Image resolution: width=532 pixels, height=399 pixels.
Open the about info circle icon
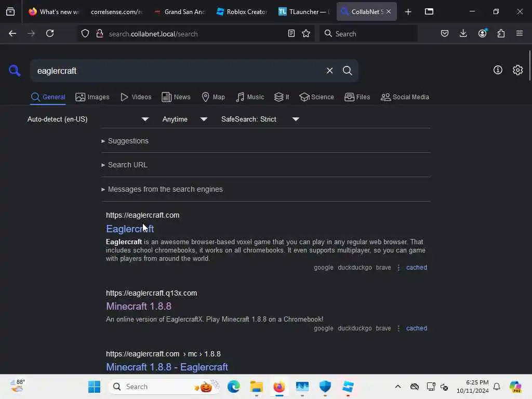498,70
